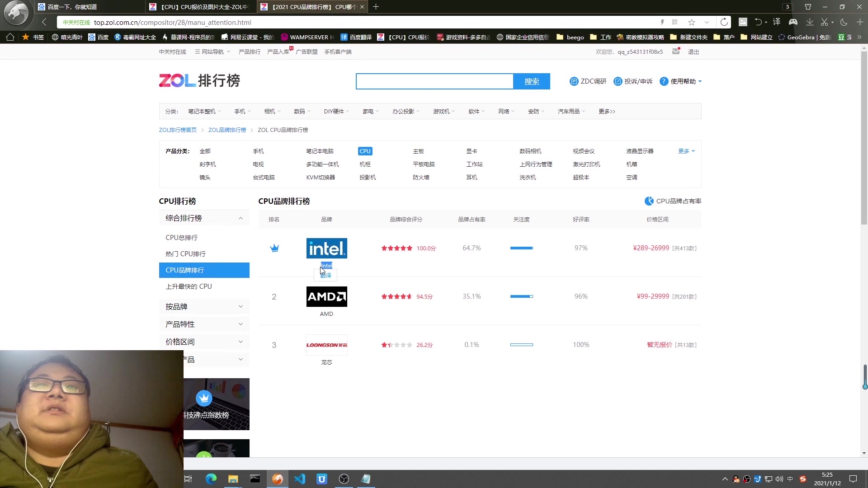This screenshot has width=868, height=488.
Task: Open Visual Studio Code from taskbar
Action: click(300, 479)
